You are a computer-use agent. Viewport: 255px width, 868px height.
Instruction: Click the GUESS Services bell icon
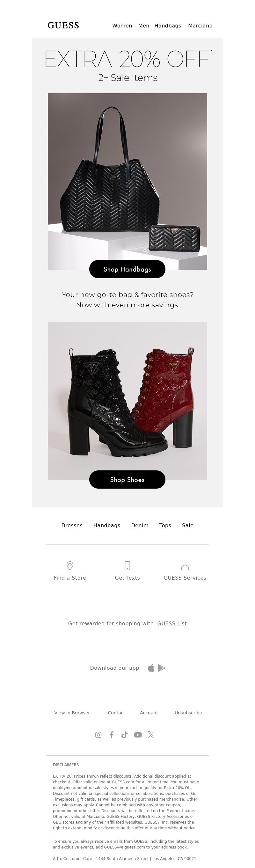click(185, 567)
